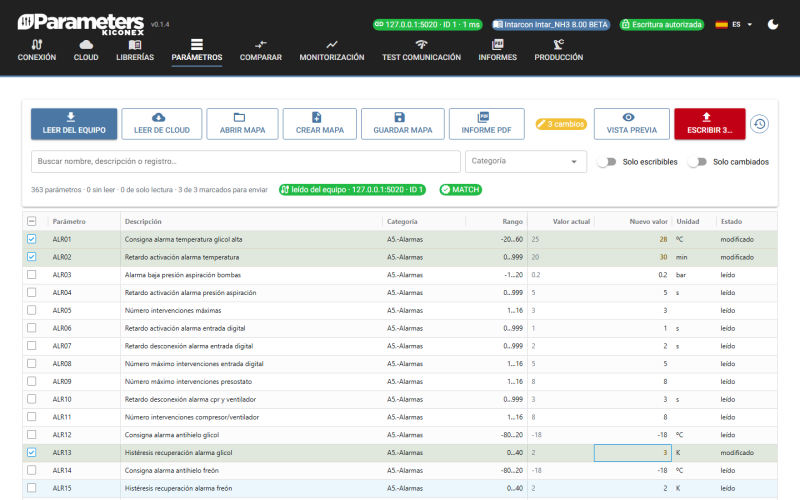Edit the ALR02 new value 30

pos(633,257)
